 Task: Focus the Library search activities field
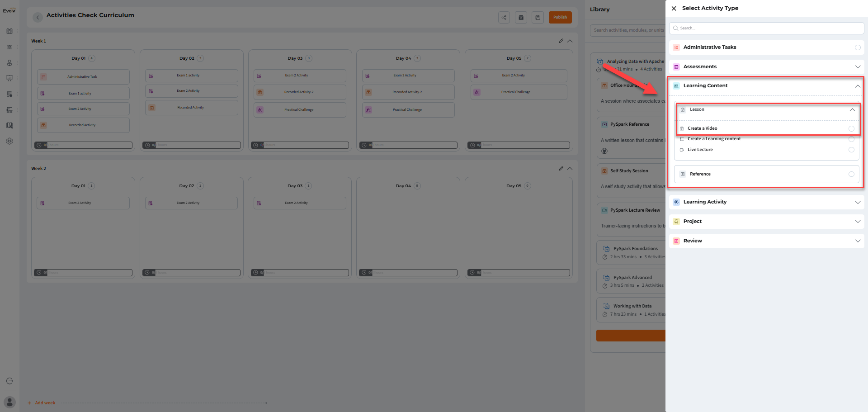(x=627, y=30)
